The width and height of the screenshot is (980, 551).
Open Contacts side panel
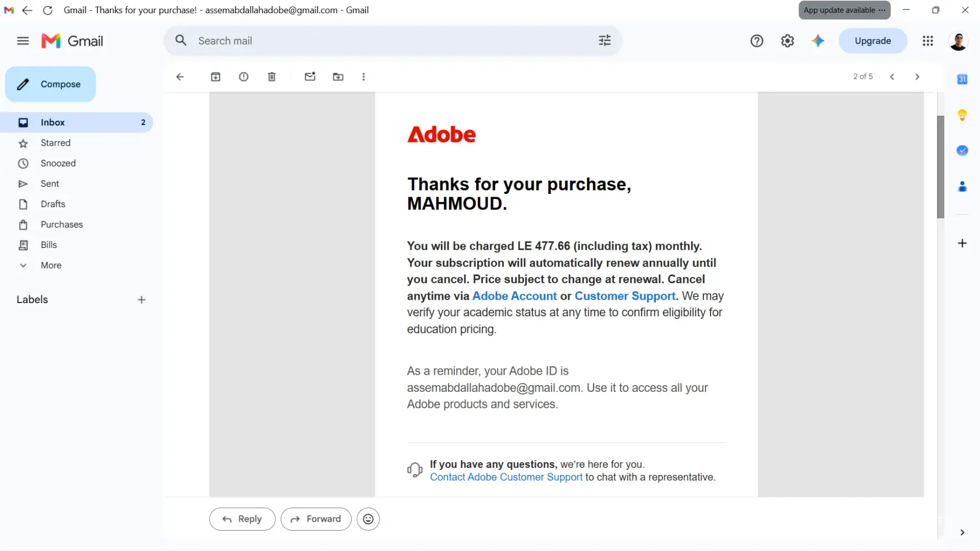(x=962, y=186)
